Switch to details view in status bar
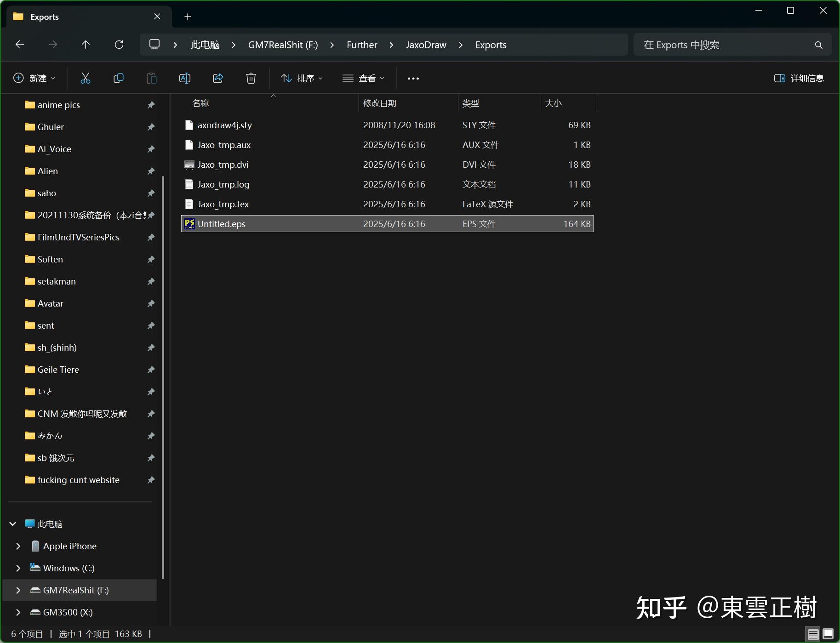 coord(813,634)
